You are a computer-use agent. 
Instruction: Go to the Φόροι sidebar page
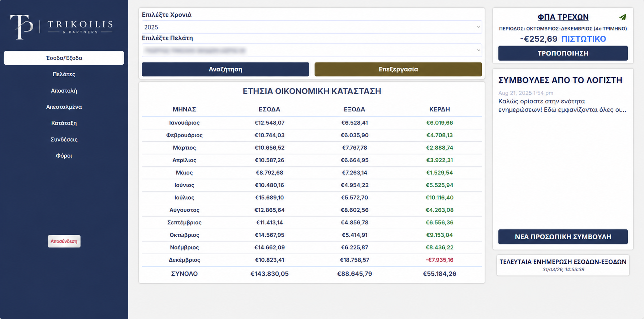tap(64, 156)
